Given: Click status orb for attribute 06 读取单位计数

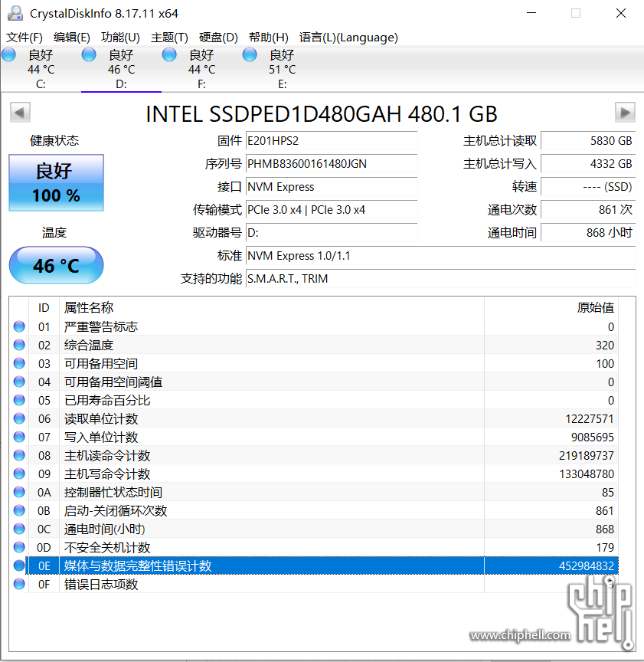Looking at the screenshot, I should click(19, 418).
